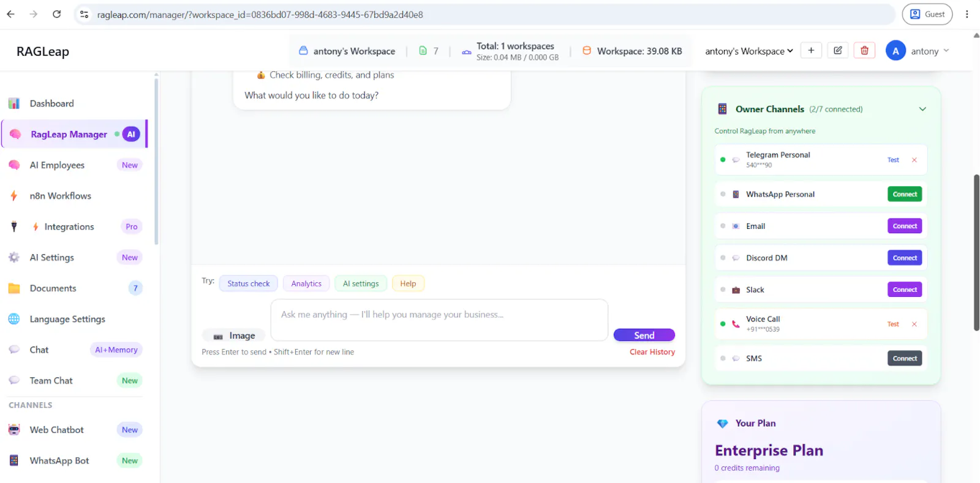Open Integrations in sidebar
The height and width of the screenshot is (483, 980).
[x=73, y=227]
